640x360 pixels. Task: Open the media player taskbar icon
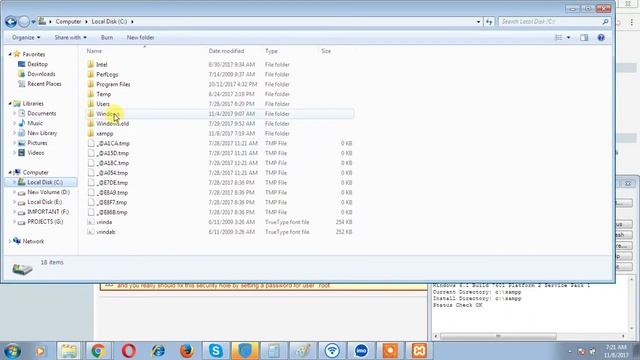pos(40,351)
